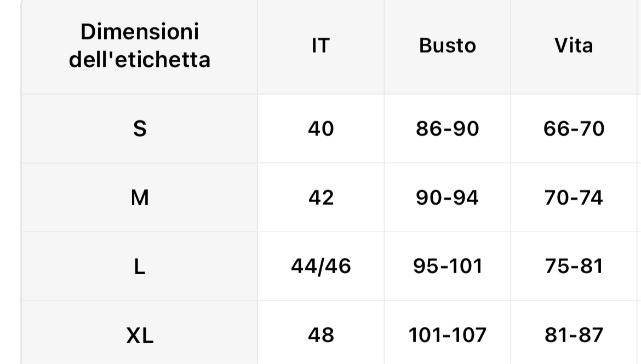641x364 pixels.
Task: Select the Dimensioni dell'etichetta header cell
Action: 139,46
